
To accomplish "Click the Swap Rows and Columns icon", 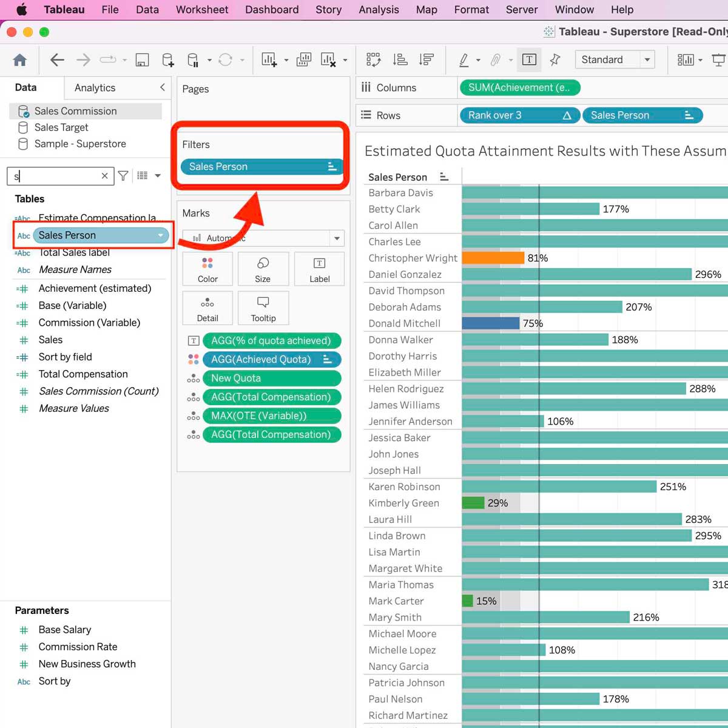I will point(373,59).
